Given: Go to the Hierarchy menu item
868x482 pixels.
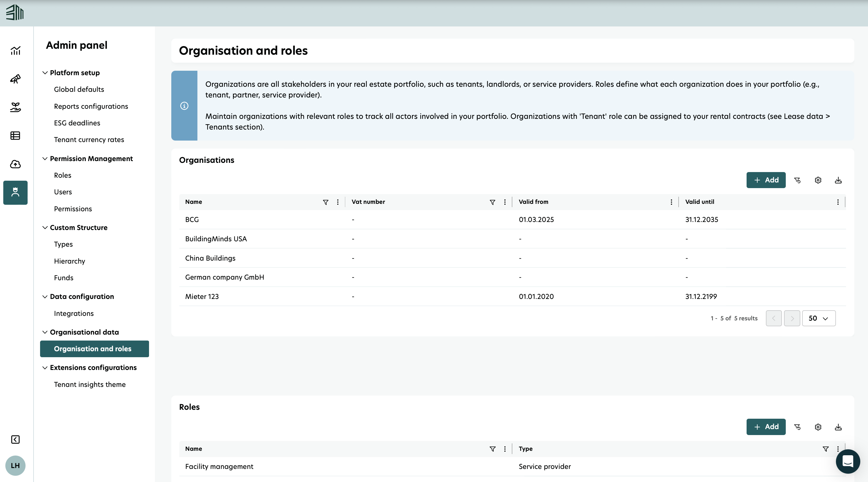Looking at the screenshot, I should click(x=69, y=261).
